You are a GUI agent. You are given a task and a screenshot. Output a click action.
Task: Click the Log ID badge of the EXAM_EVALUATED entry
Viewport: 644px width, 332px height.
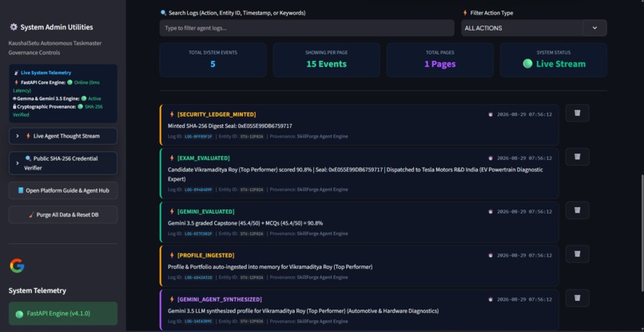click(198, 190)
